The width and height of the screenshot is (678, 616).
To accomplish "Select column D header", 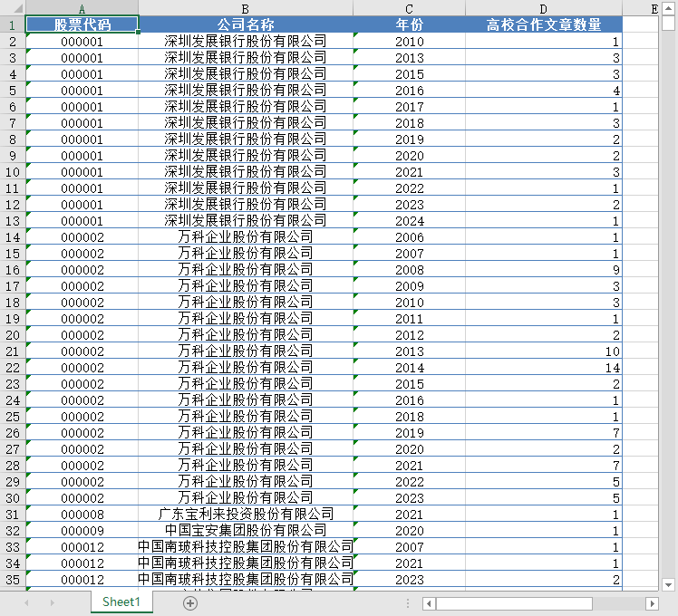I will pos(544,8).
